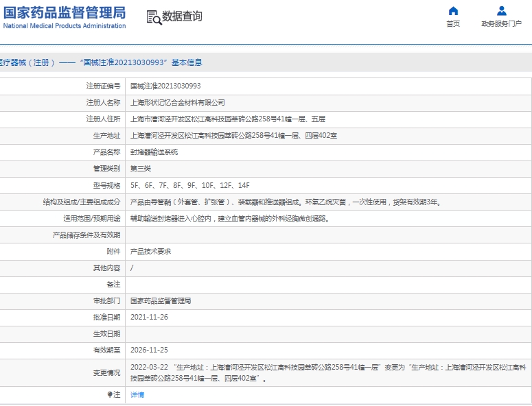This screenshot has height=406, width=532.
Task: Click the 有效期至 row label
Action: (x=107, y=350)
